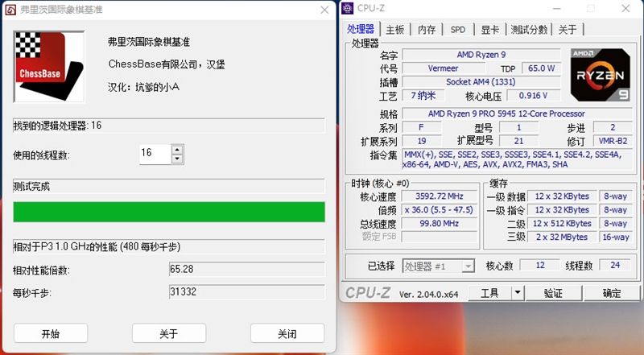Viewport: 644px width, 355px height.
Task: Click the core count value 12
Action: click(x=540, y=265)
